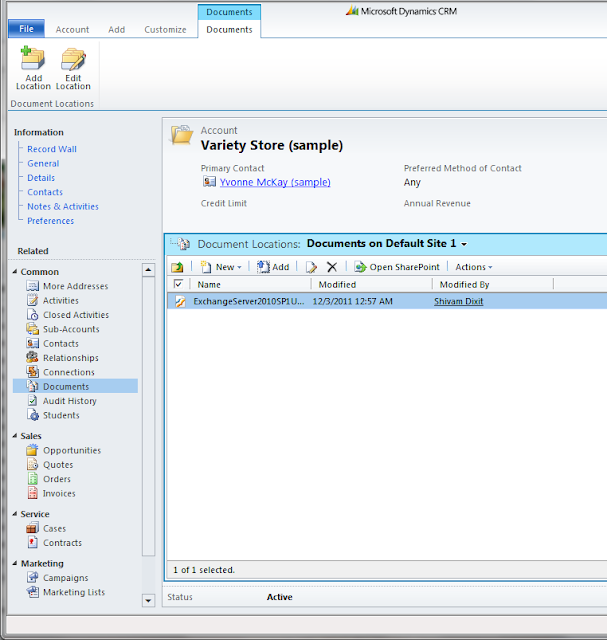Click the 12/3/2011 12:57 AM modified cell
Screen dimensions: 607x640
pos(353,301)
